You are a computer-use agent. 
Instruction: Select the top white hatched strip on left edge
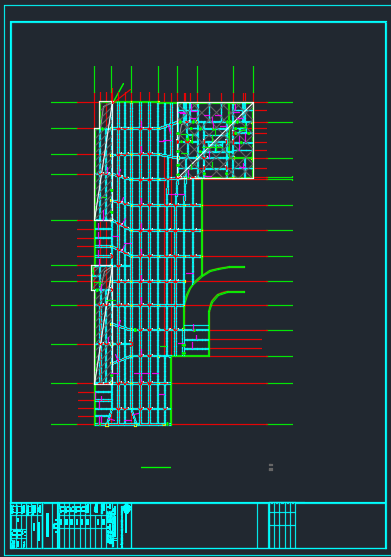(103, 161)
